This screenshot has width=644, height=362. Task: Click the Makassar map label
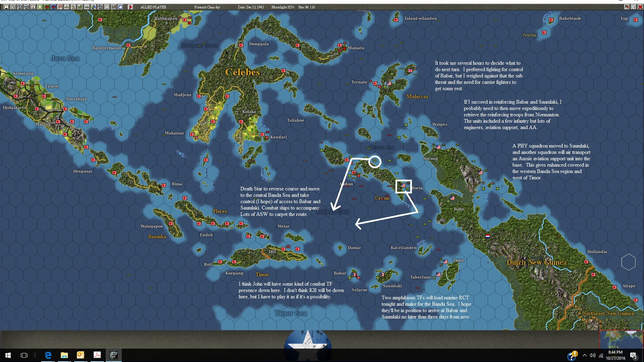tap(174, 133)
